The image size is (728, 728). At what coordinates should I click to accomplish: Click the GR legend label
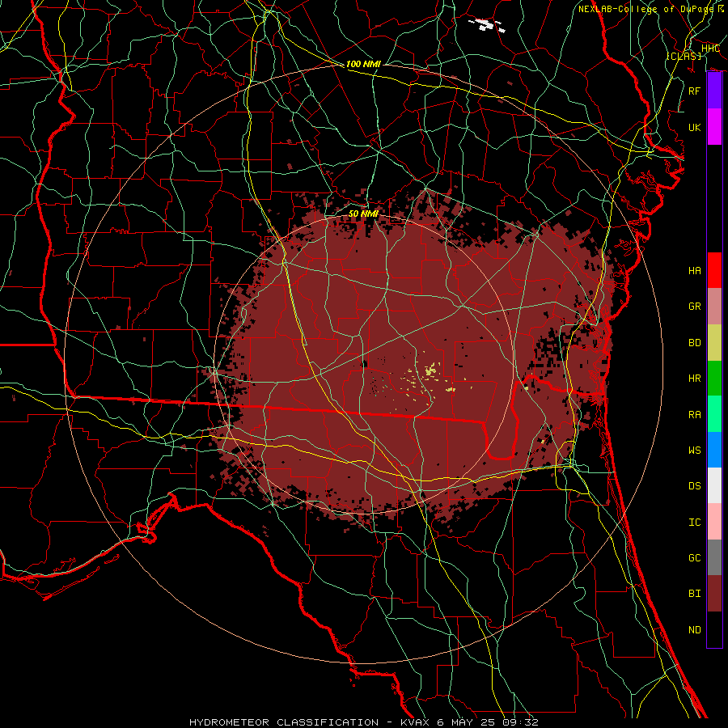(695, 307)
